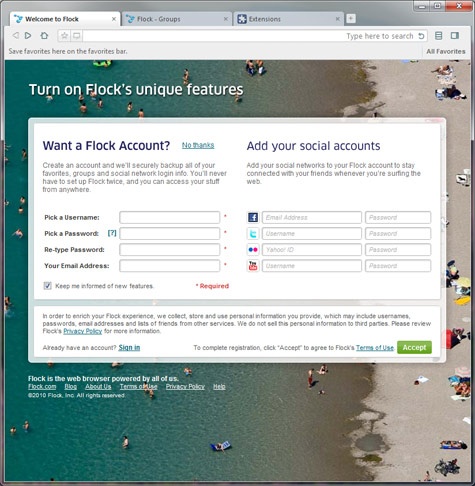Switch to the Welcome to Flock tab
Image resolution: width=475 pixels, height=486 pixels.
pos(65,19)
